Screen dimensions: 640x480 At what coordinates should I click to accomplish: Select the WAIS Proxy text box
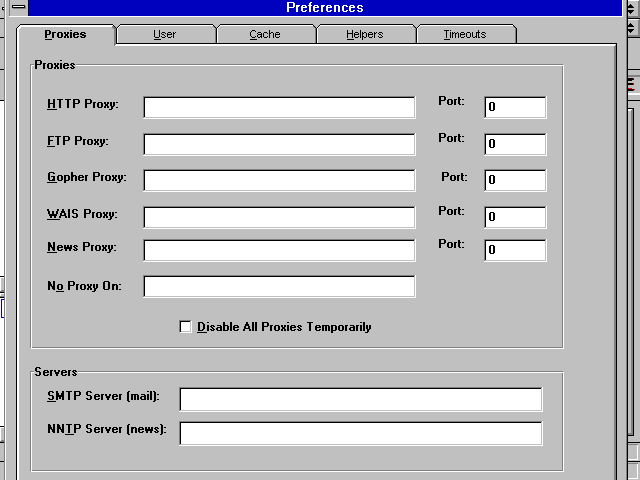(279, 217)
